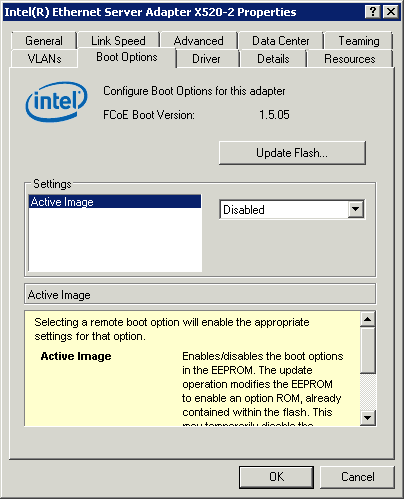Switch to the General tab
Viewport: 404px width, 499px height.
(x=44, y=41)
